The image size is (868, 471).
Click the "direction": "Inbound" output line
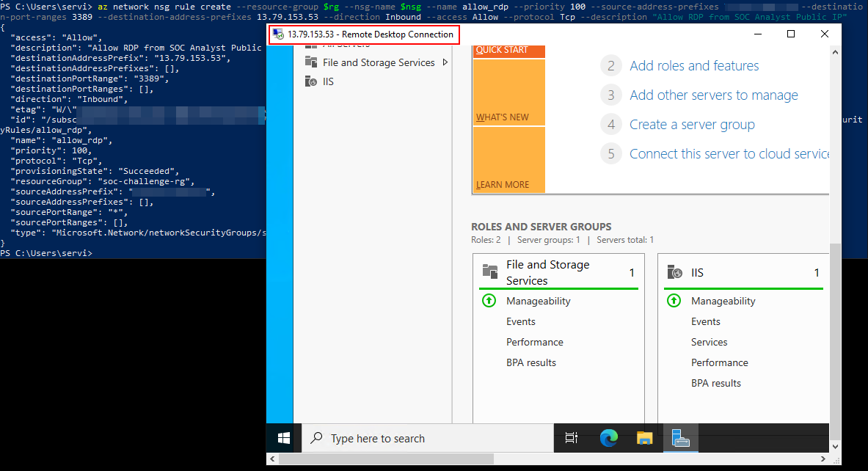coord(69,99)
